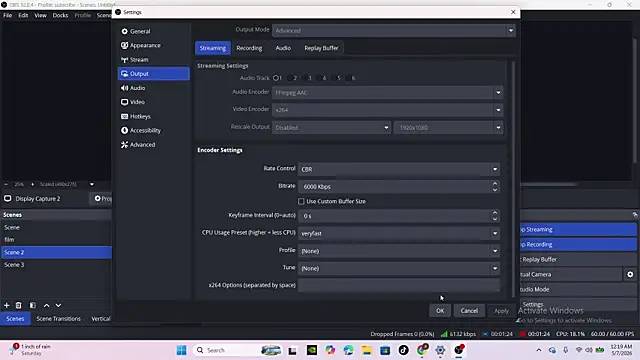This screenshot has width=640, height=360.
Task: Open File Explorer from taskbar
Action: [367, 350]
